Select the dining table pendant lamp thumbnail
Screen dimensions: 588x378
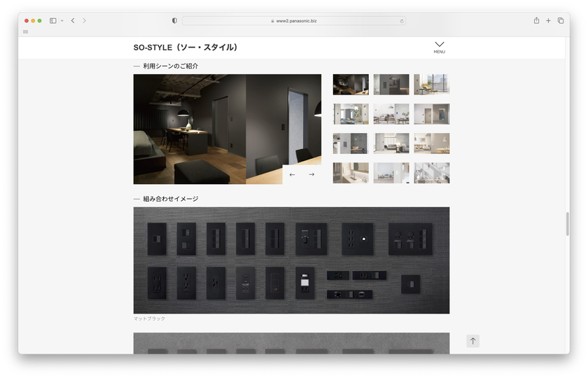tap(391, 114)
